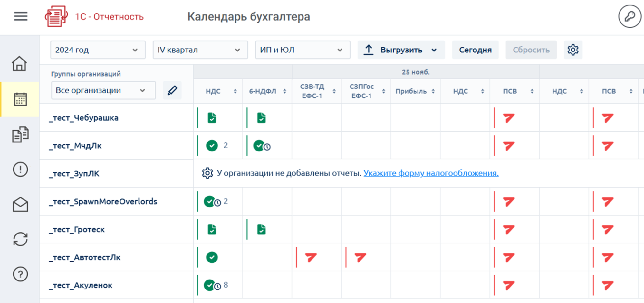Screen dimensions: 644x303
Task: Open the exclamation notifications sidebar icon
Action: (20, 170)
